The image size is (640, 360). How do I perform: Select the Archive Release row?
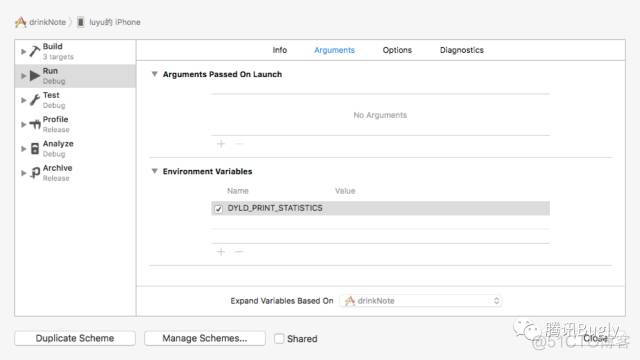click(75, 173)
